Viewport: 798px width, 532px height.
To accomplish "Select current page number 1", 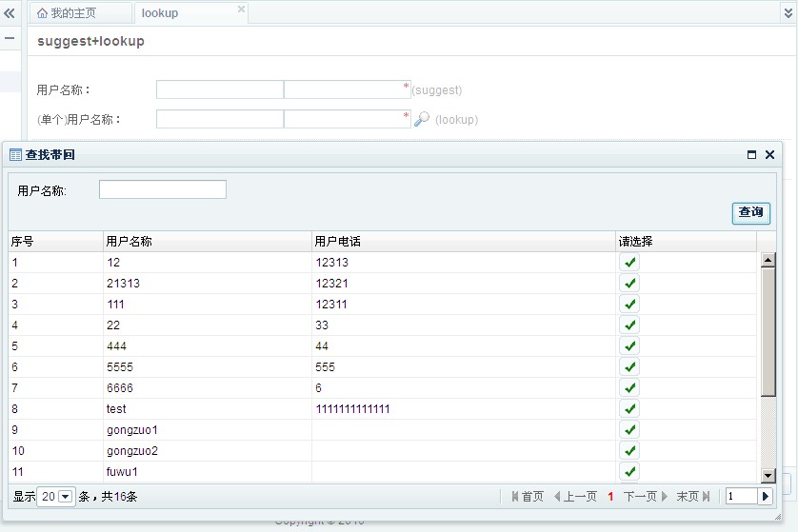I will click(610, 496).
